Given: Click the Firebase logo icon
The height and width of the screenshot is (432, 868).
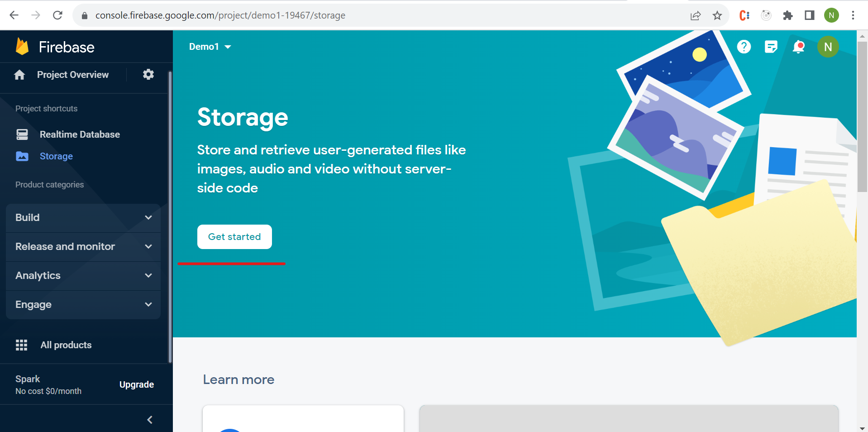Looking at the screenshot, I should pos(22,47).
